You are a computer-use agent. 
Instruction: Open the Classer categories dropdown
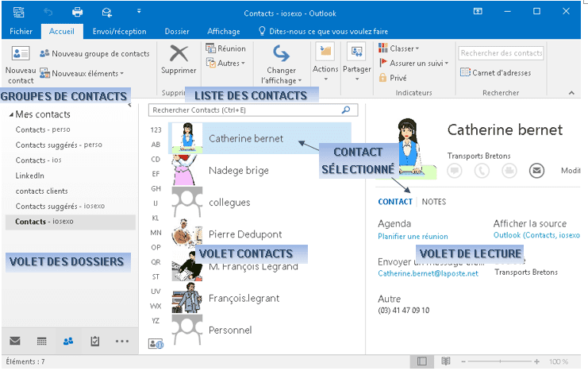398,48
